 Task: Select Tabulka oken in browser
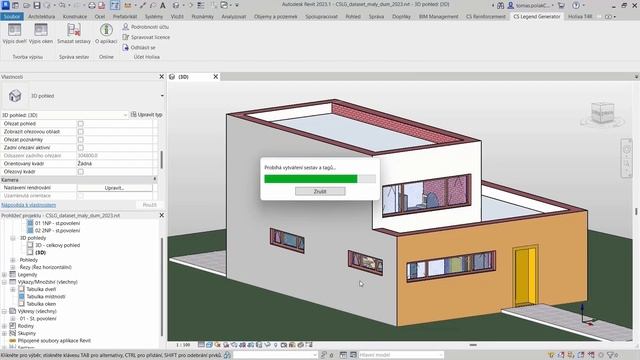(41, 304)
